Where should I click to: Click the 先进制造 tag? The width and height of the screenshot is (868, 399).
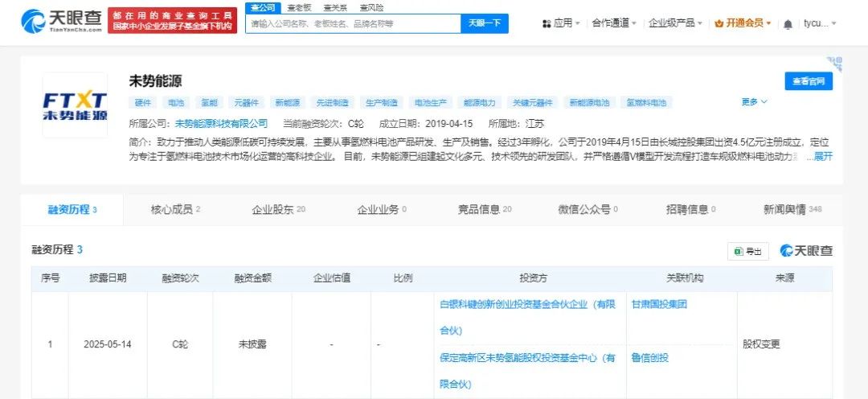pyautogui.click(x=333, y=102)
